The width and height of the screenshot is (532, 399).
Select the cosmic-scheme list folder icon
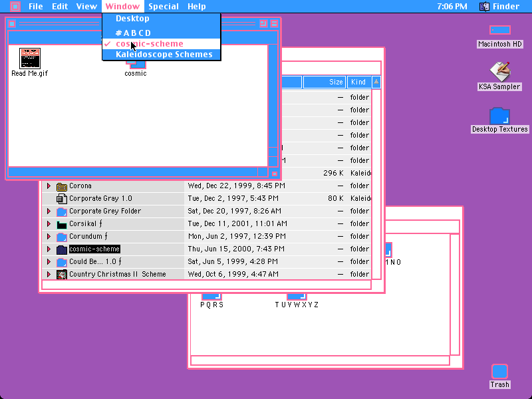tap(61, 249)
